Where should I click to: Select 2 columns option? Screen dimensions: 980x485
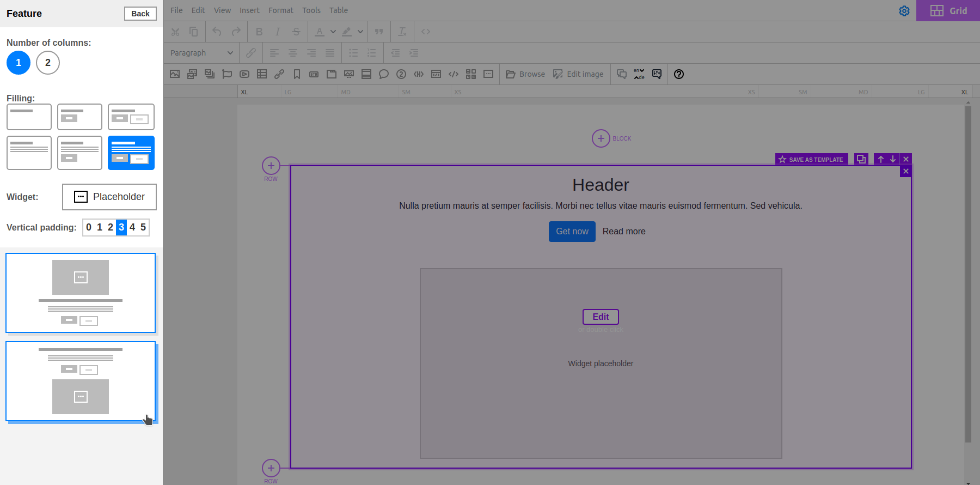pyautogui.click(x=48, y=63)
